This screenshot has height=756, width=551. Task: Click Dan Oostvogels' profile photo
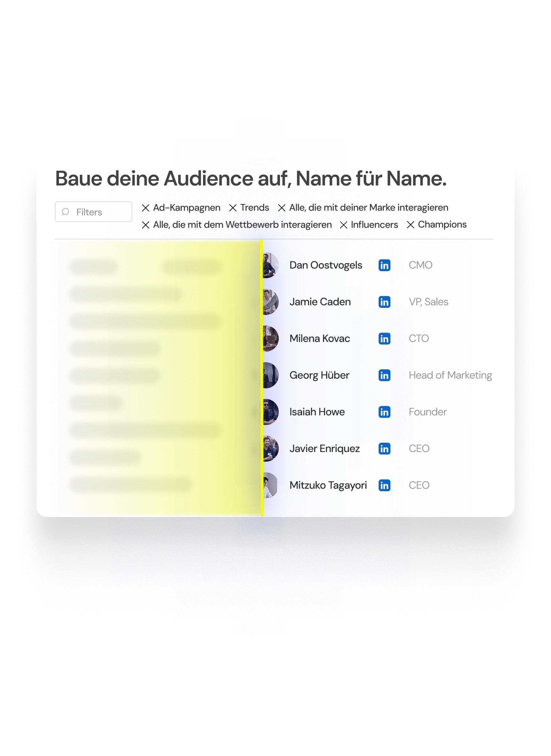click(x=270, y=265)
